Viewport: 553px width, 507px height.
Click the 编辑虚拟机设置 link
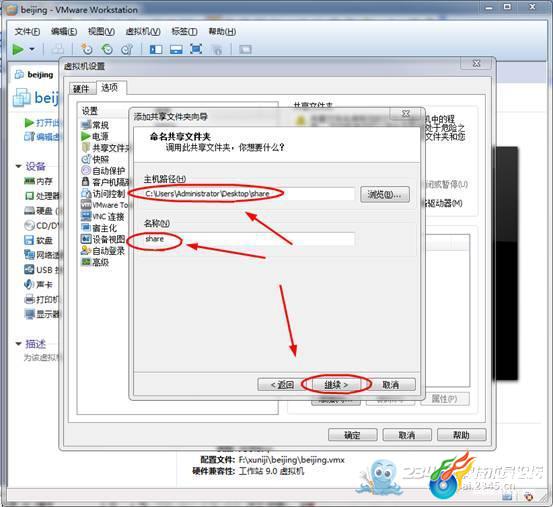click(42, 136)
